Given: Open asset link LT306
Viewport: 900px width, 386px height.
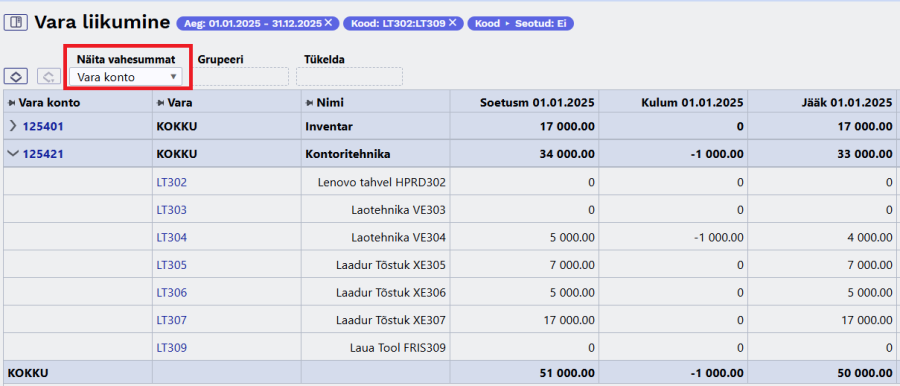Looking at the screenshot, I should (x=172, y=293).
